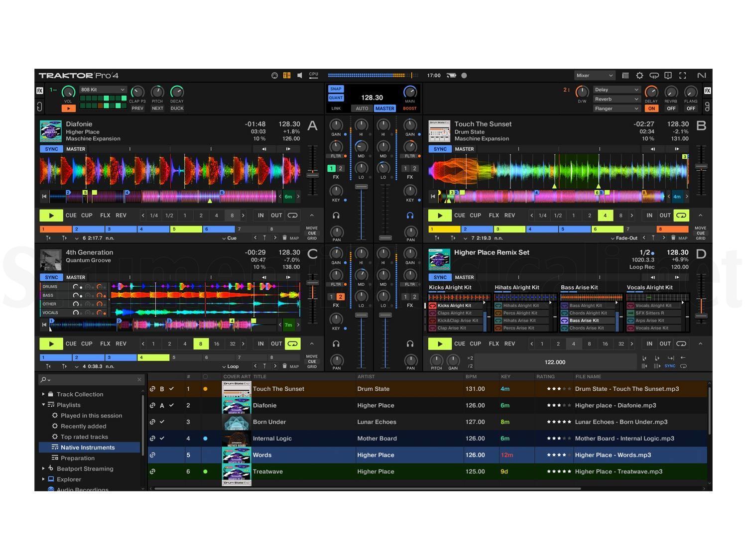Click the CPU meter in the top bar
Viewport: 747px width, 560px height.
313,75
